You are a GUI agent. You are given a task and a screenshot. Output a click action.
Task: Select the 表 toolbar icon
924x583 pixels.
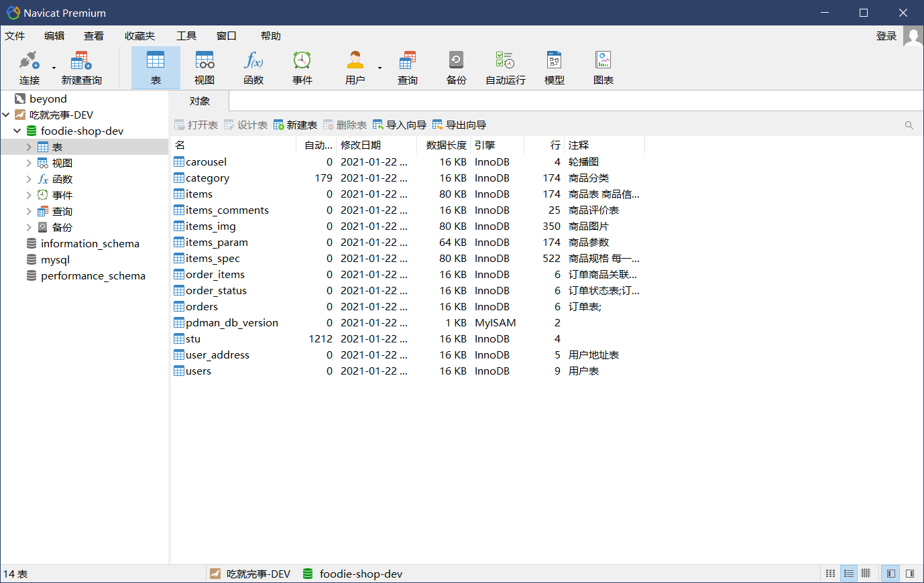click(156, 68)
